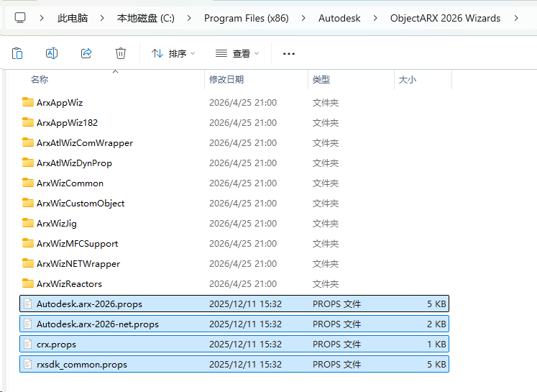Viewport: 537px width, 392px height.
Task: Click the ArxAtlWizComWrapper folder name
Action: (x=85, y=143)
